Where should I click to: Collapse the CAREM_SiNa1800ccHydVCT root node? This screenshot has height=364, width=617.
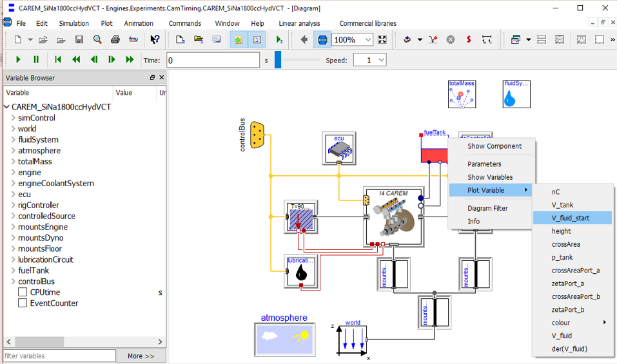click(x=6, y=106)
